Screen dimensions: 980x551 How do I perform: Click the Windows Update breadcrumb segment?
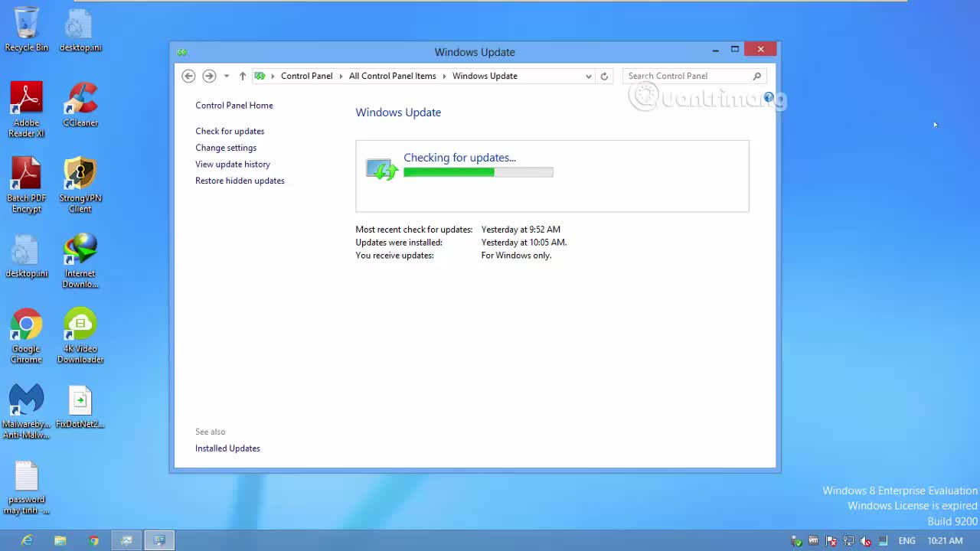click(485, 76)
